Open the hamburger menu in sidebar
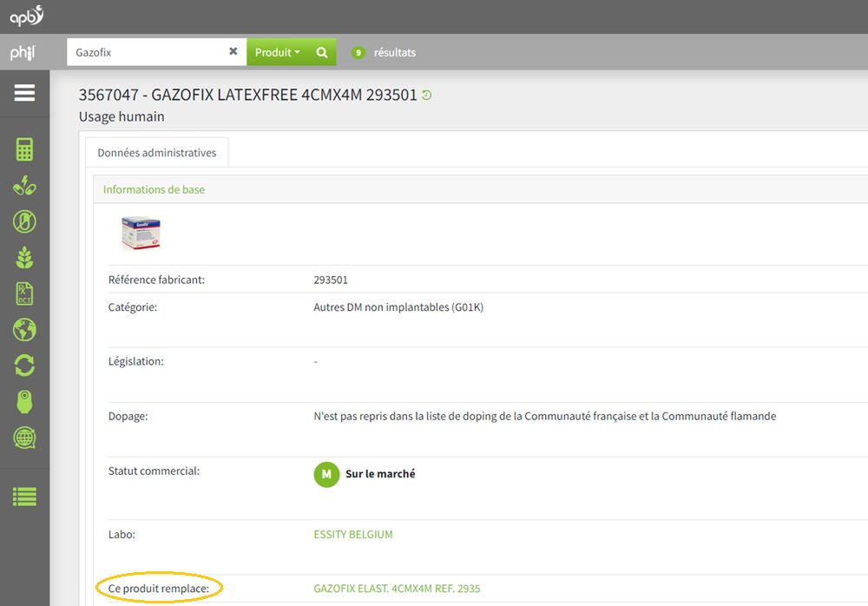The image size is (868, 606). [24, 93]
